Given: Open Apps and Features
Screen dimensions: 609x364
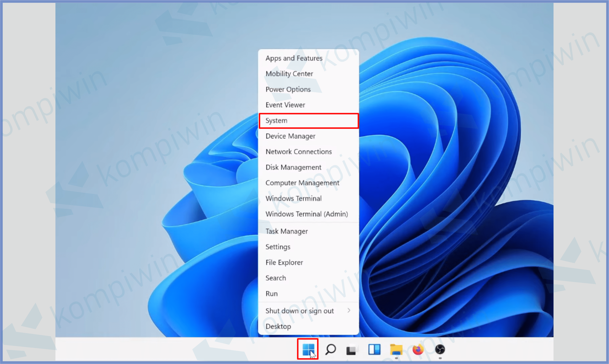Looking at the screenshot, I should point(294,58).
